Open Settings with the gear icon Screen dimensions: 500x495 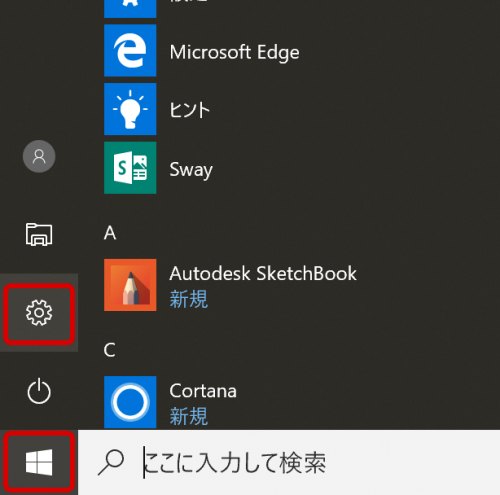pos(39,313)
